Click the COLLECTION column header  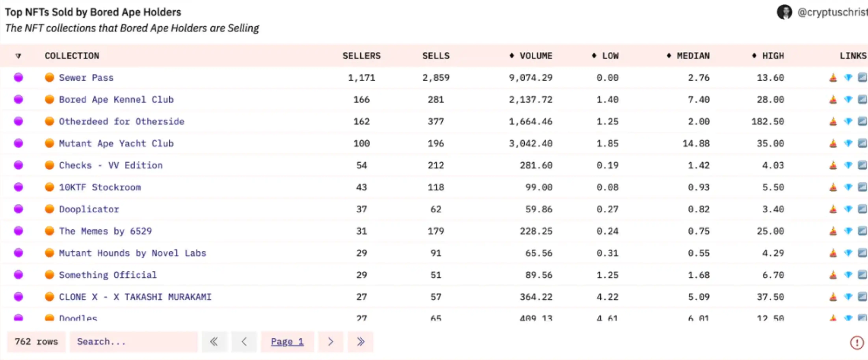[72, 56]
